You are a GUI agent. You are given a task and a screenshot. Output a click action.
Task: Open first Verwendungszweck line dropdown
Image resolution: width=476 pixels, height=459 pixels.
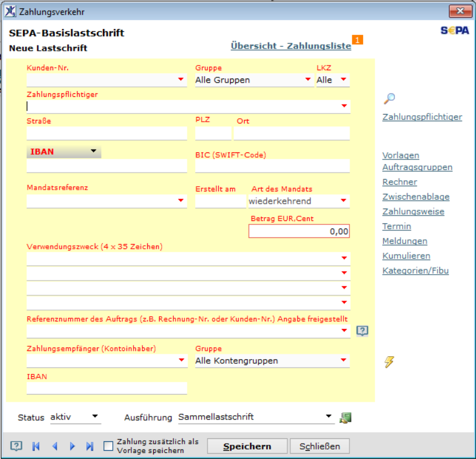pos(344,258)
